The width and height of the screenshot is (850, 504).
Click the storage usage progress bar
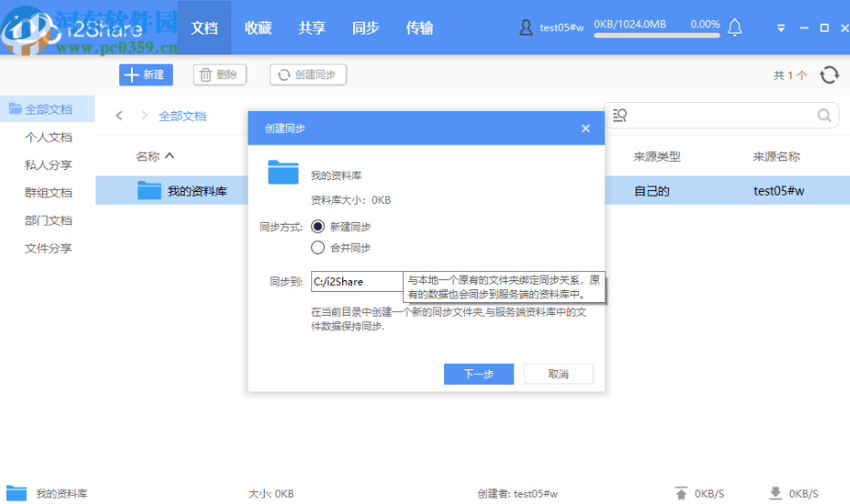coord(656,35)
